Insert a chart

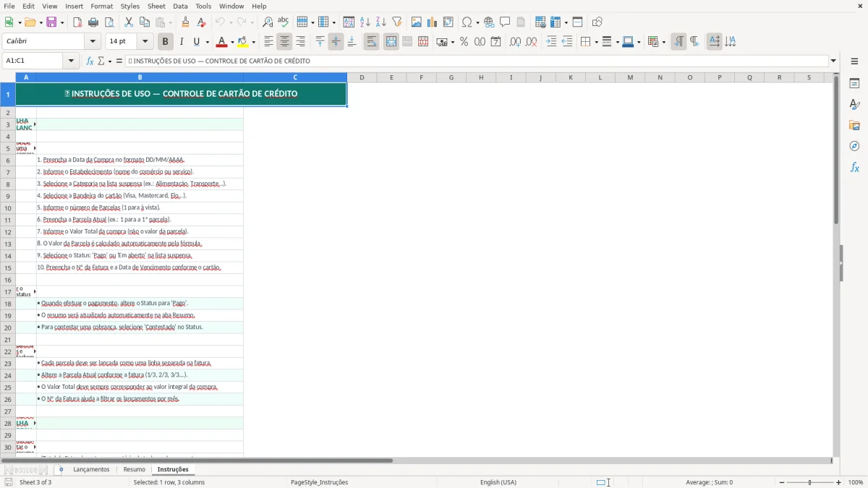tap(433, 22)
